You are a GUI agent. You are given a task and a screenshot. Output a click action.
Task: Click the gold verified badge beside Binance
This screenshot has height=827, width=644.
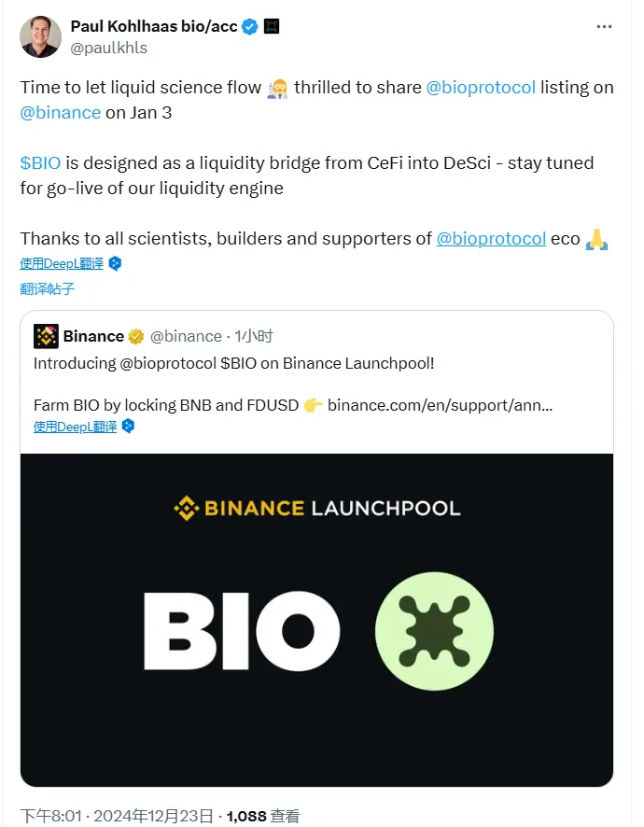click(x=136, y=336)
